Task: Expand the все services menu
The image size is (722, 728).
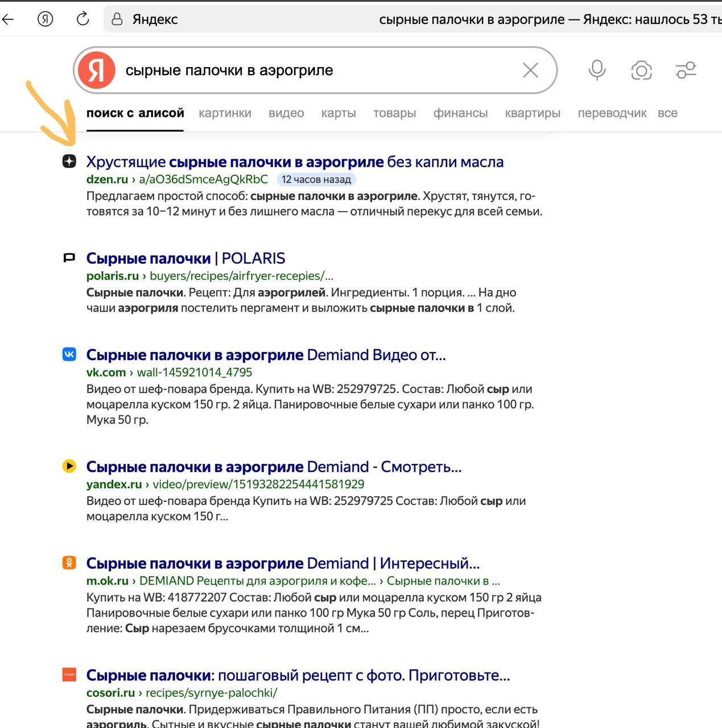Action: (667, 113)
